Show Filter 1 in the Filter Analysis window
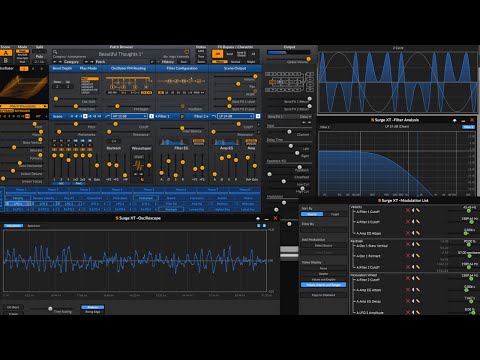This screenshot has width=480, height=360. coord(324,127)
